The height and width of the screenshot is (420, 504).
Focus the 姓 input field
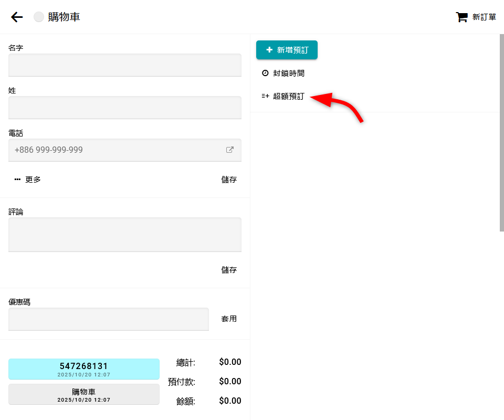tap(125, 108)
